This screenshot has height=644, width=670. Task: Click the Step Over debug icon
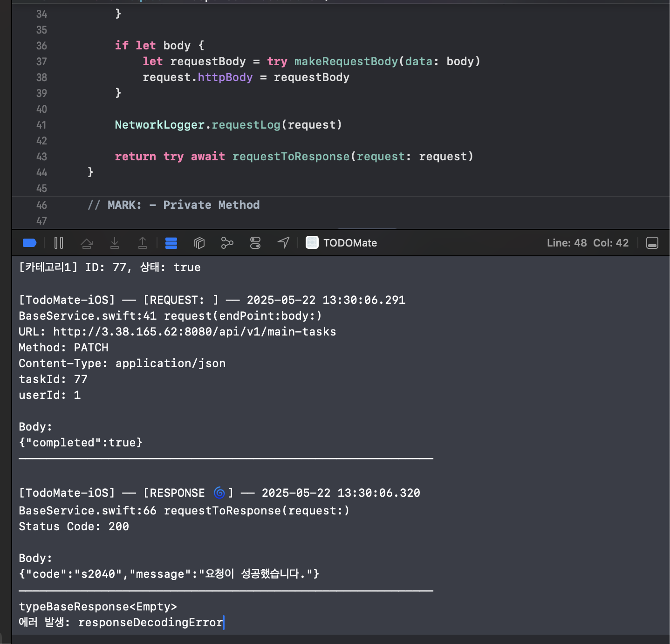[x=87, y=243]
